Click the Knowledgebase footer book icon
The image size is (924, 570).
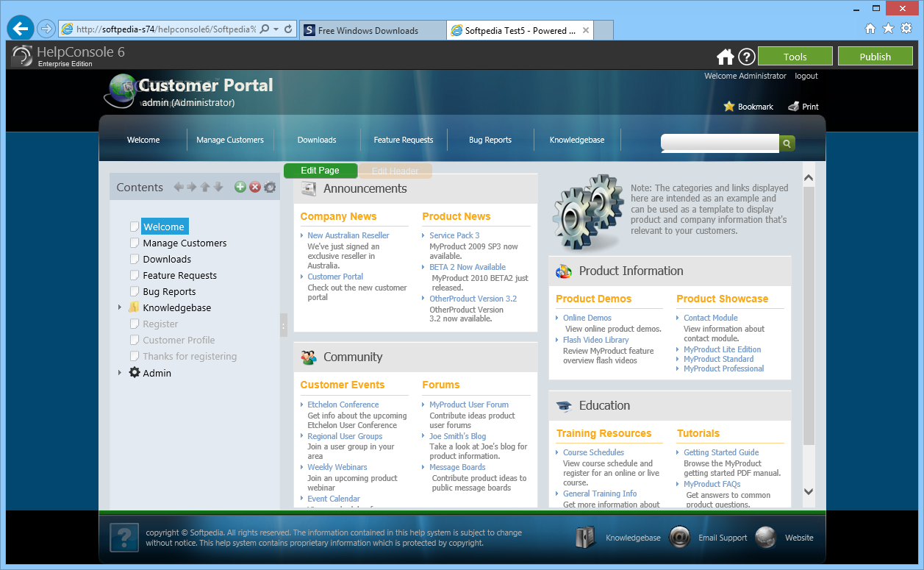[585, 537]
